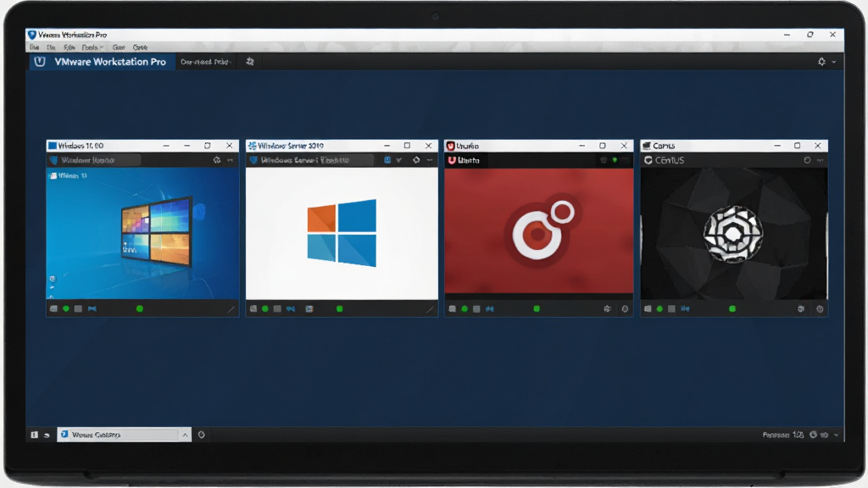Click the blue network icon in the Ubuntu status bar
The width and height of the screenshot is (868, 488).
[490, 308]
